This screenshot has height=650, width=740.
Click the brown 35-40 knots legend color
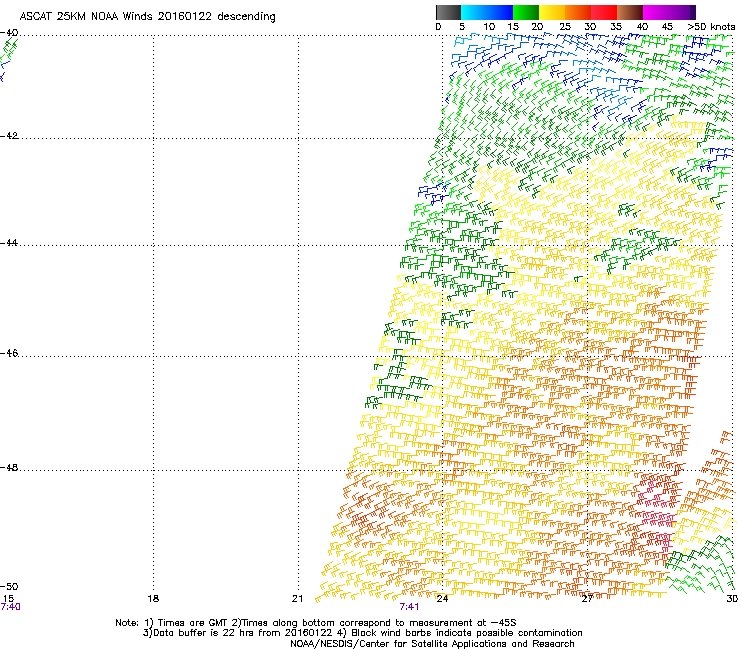[x=630, y=12]
